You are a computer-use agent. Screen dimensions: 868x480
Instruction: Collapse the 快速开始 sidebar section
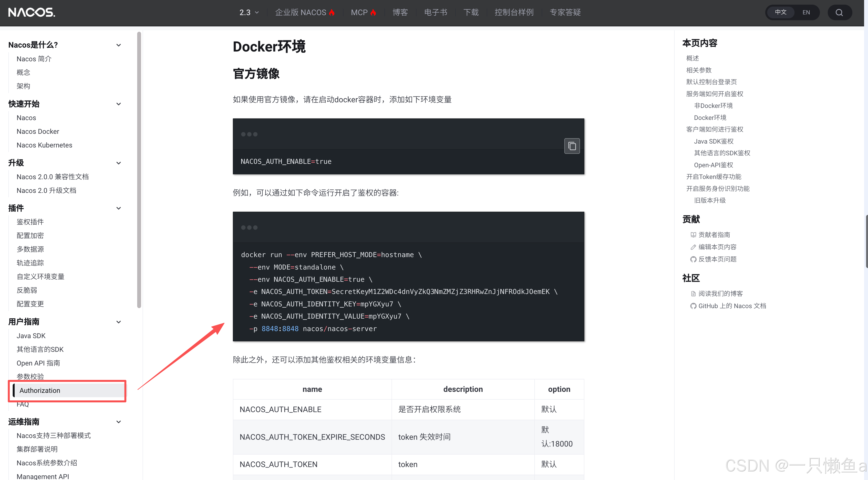coord(119,104)
